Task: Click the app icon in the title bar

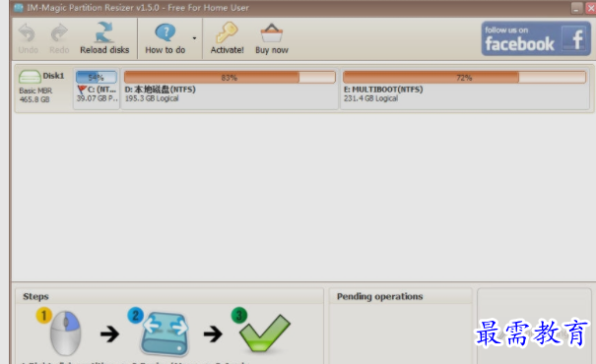Action: tap(19, 8)
